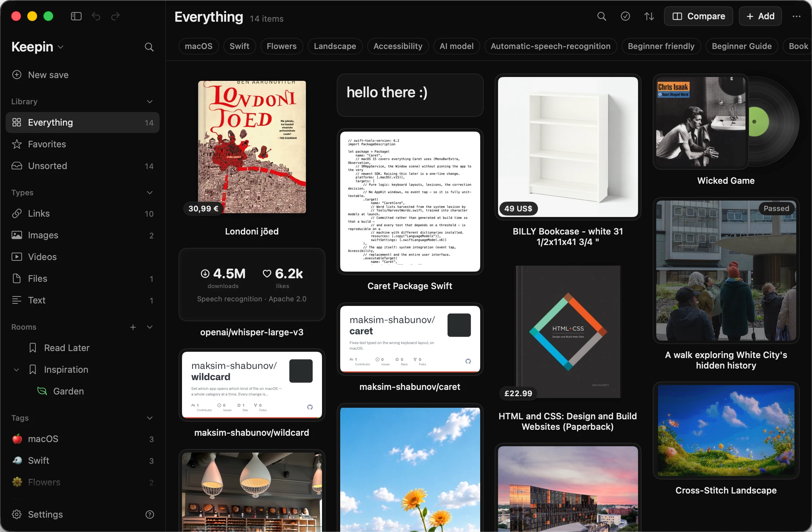
Task: Click GitHub icon on caret card
Action: coord(468,361)
